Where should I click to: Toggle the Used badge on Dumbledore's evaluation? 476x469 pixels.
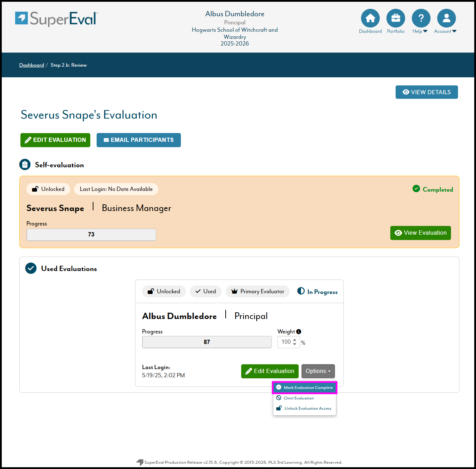[206, 291]
